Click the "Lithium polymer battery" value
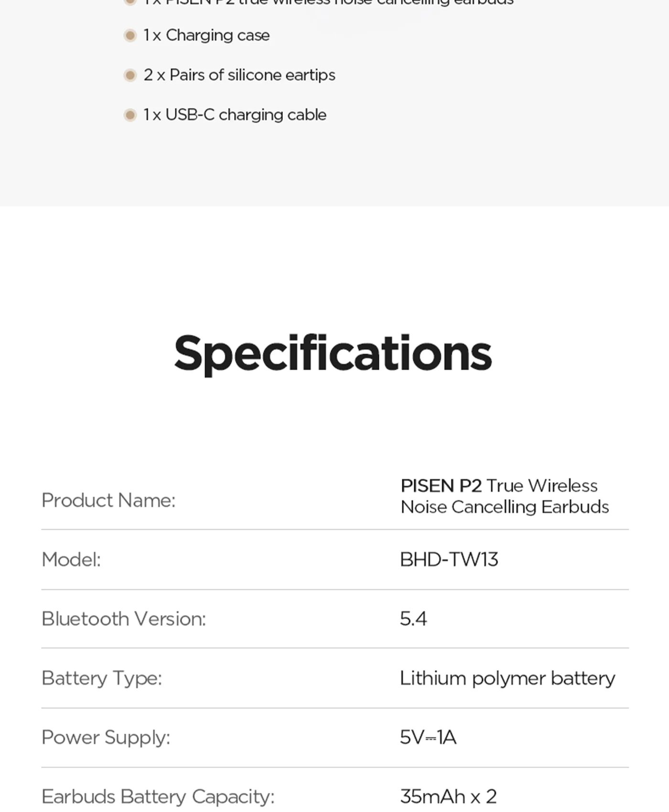The width and height of the screenshot is (669, 812). (507, 678)
